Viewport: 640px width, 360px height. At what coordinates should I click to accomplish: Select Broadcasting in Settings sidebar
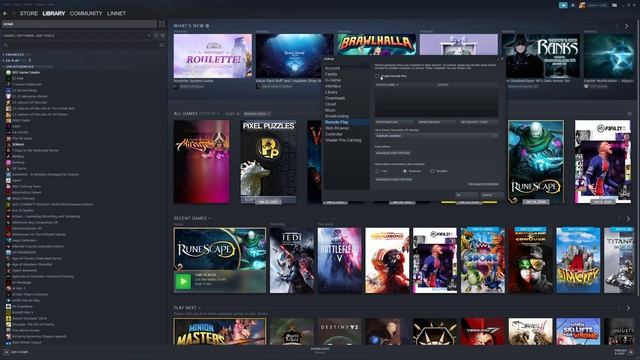[337, 116]
